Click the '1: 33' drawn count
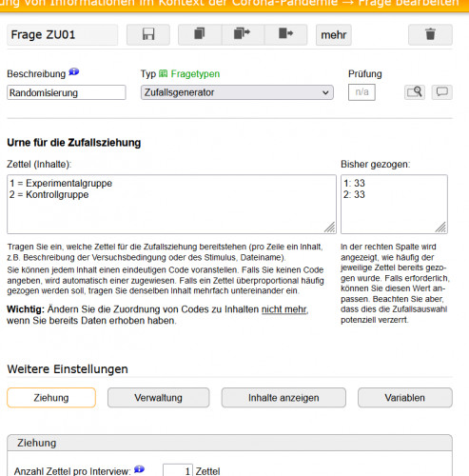Viewport: 469px width, 476px height. pos(354,183)
